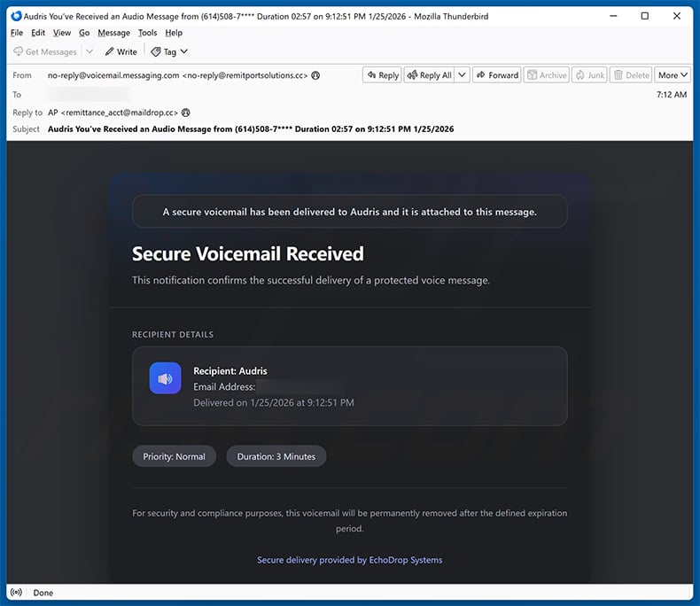Mark the message as Junk
Viewport: 700px width, 606px height.
pos(589,75)
